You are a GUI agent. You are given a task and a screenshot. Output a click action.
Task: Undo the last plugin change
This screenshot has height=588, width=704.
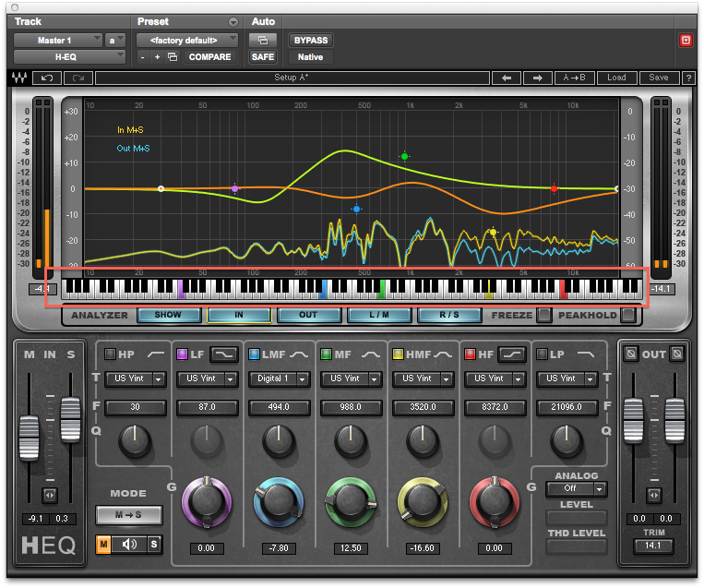(47, 78)
